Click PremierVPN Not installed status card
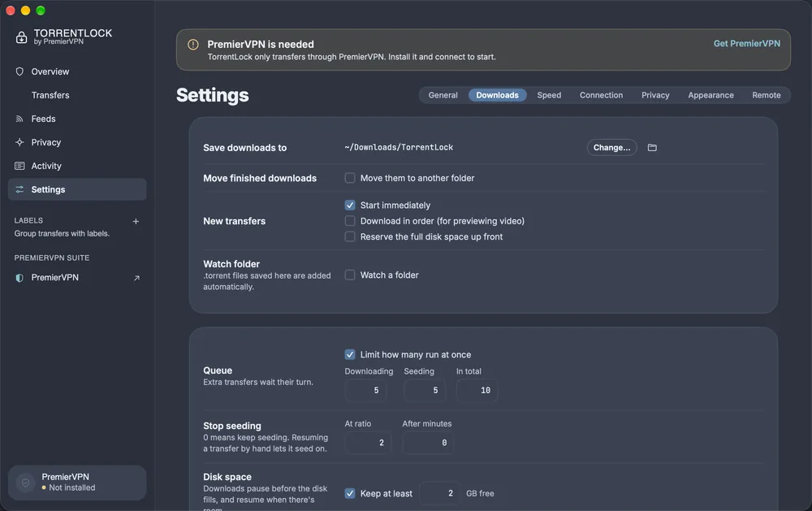The image size is (812, 511). (x=77, y=483)
